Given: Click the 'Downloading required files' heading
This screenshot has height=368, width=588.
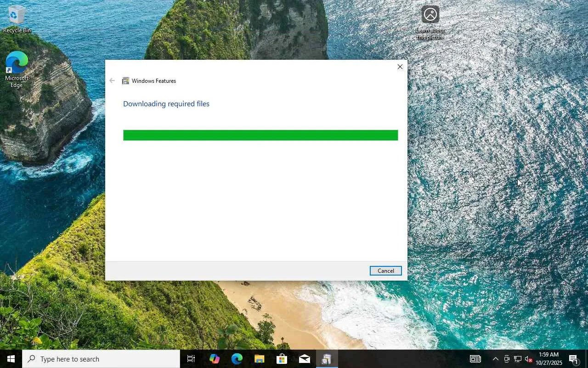Looking at the screenshot, I should 166,103.
